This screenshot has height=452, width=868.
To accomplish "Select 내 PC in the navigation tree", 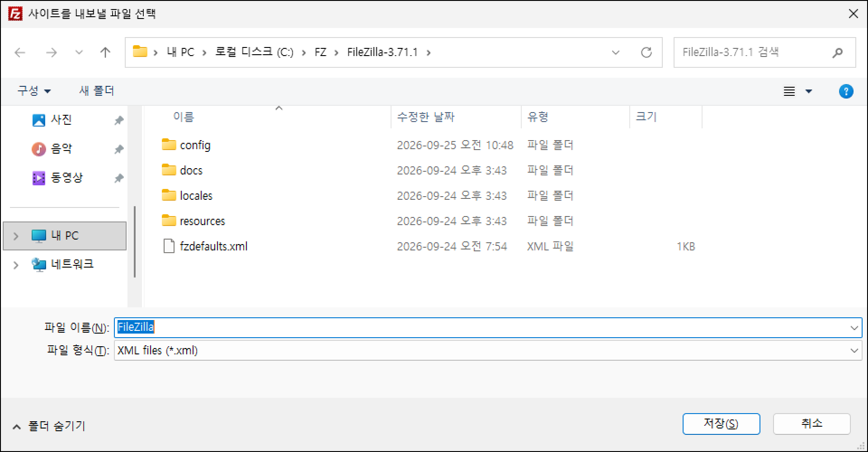I will (x=65, y=235).
